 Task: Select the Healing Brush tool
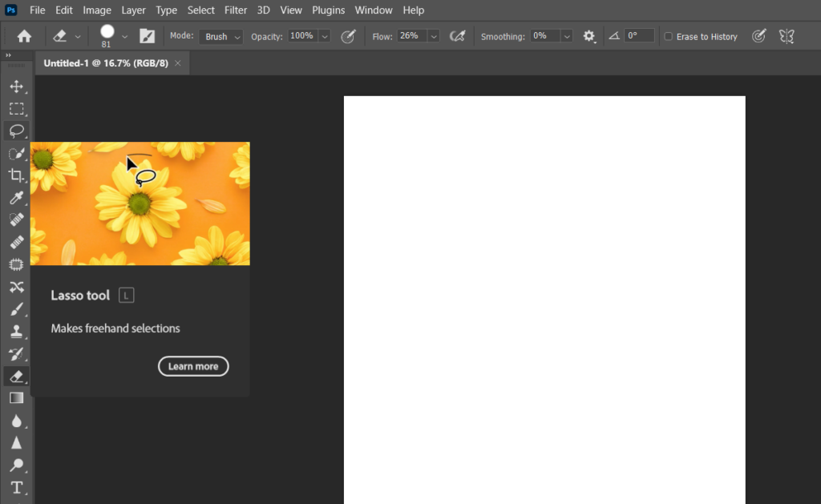[16, 242]
